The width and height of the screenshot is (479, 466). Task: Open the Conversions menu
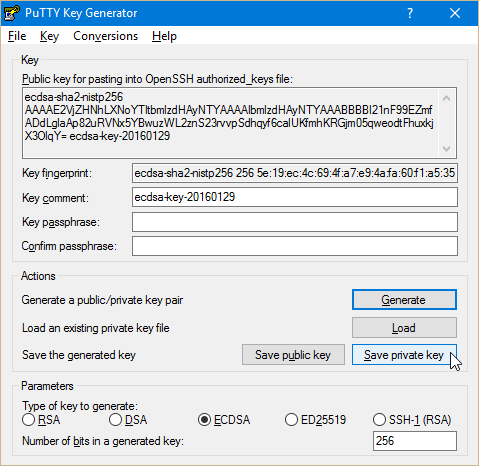pyautogui.click(x=105, y=36)
